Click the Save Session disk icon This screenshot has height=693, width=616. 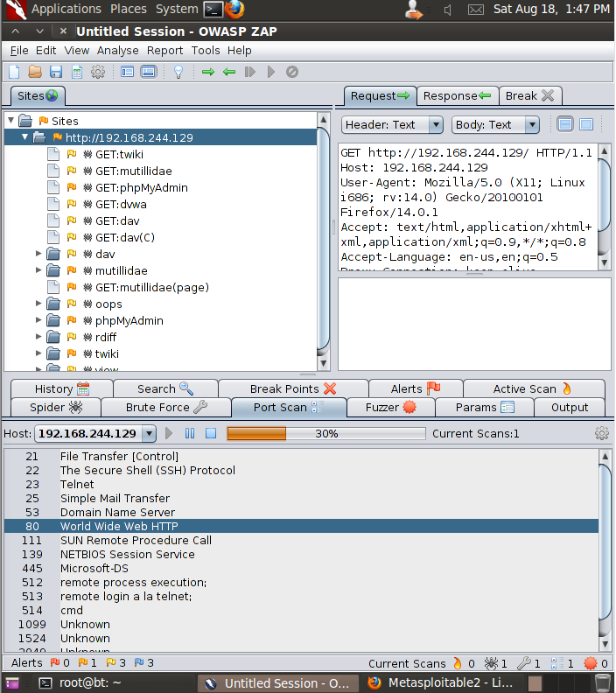(56, 72)
